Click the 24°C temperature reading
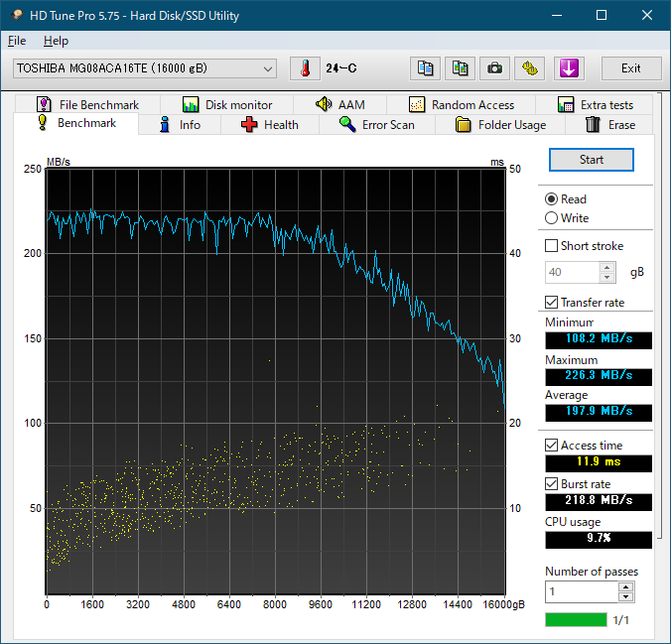Image resolution: width=671 pixels, height=644 pixels. tap(341, 68)
